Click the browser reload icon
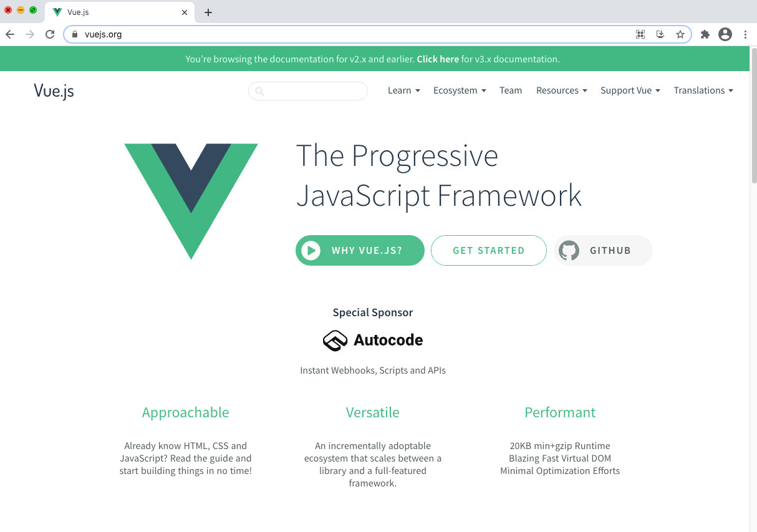This screenshot has height=532, width=757. [x=50, y=34]
